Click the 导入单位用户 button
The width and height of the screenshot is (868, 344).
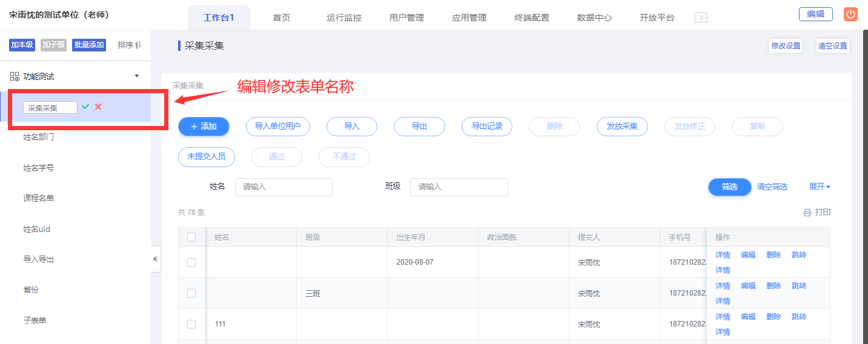pos(278,127)
